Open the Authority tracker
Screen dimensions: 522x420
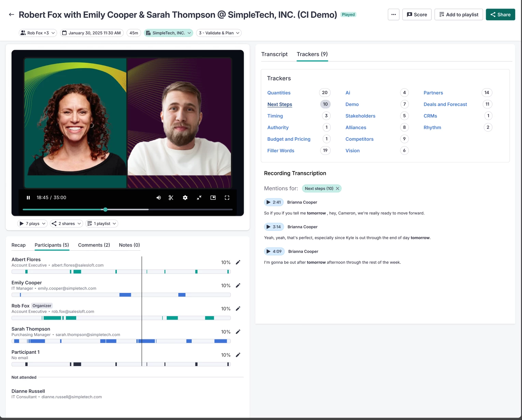(278, 128)
